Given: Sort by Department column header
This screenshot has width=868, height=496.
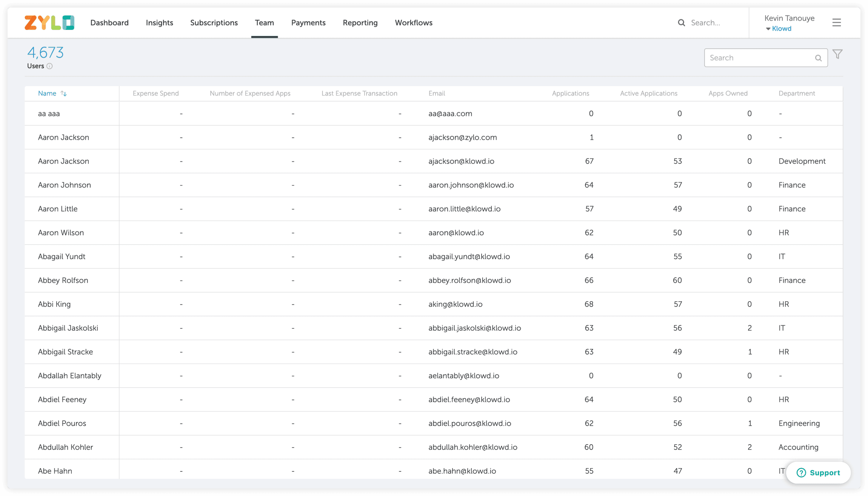Looking at the screenshot, I should [x=797, y=93].
